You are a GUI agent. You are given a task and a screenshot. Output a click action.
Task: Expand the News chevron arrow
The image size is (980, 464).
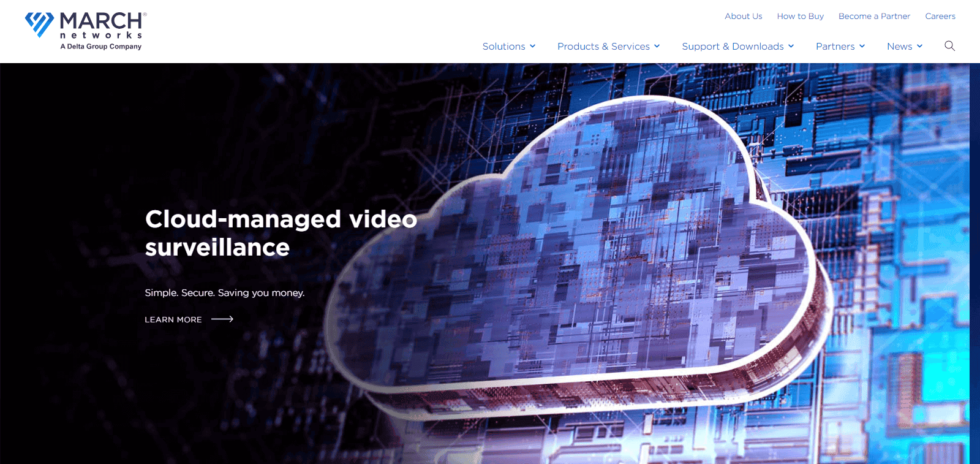920,47
